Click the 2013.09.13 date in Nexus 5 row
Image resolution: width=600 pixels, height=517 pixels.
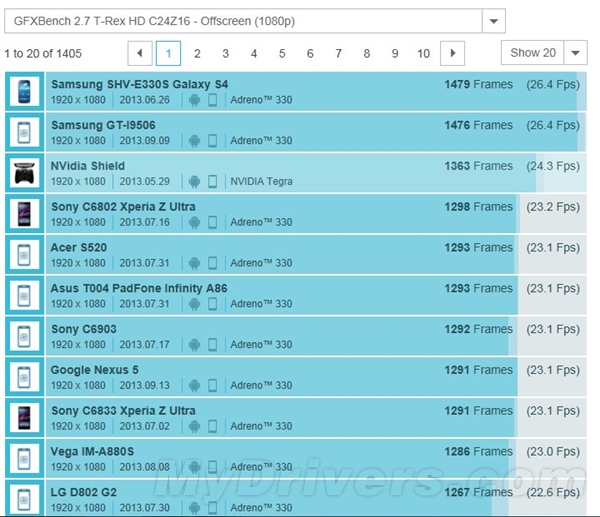144,385
